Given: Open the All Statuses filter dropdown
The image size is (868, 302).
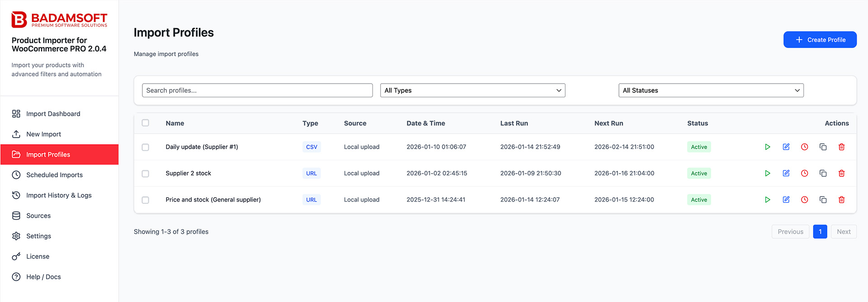Looking at the screenshot, I should [x=711, y=90].
